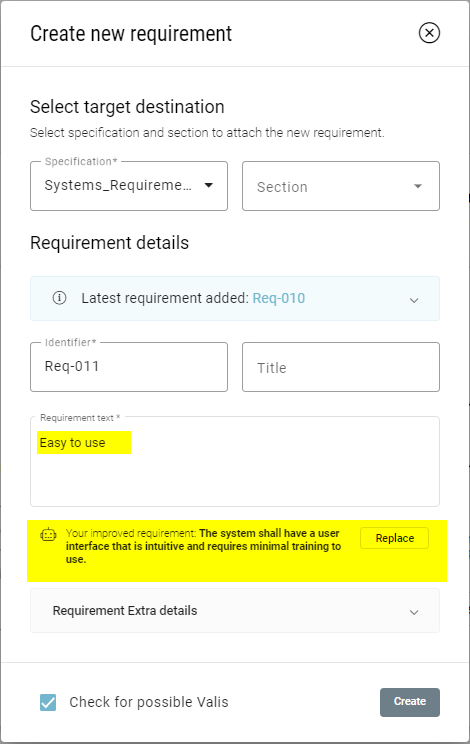Viewport: 470px width, 744px height.
Task: Uncheck Check for possible Valis checkbox
Action: 48,702
